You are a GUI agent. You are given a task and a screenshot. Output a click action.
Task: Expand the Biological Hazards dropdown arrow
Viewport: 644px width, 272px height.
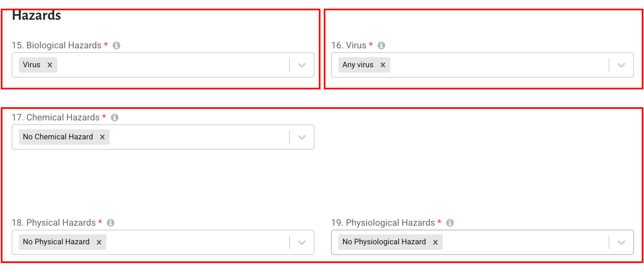[302, 65]
